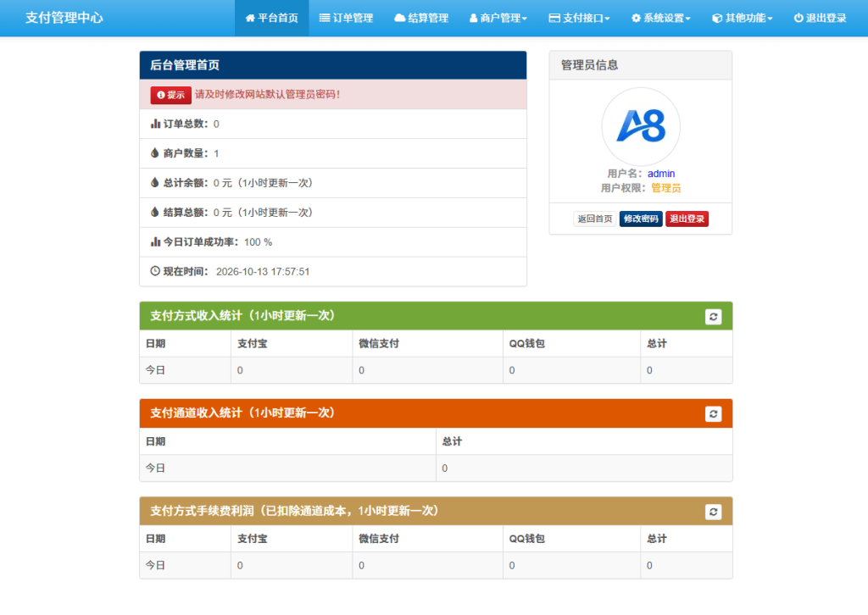Click the power icon beside navbar 退出登录
The width and height of the screenshot is (868, 615).
(x=798, y=19)
